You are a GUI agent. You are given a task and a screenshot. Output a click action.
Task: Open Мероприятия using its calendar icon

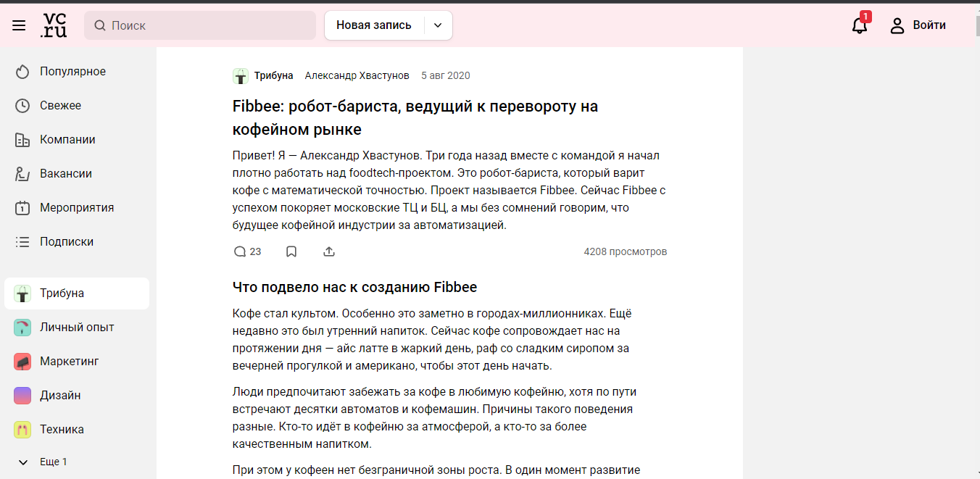22,207
